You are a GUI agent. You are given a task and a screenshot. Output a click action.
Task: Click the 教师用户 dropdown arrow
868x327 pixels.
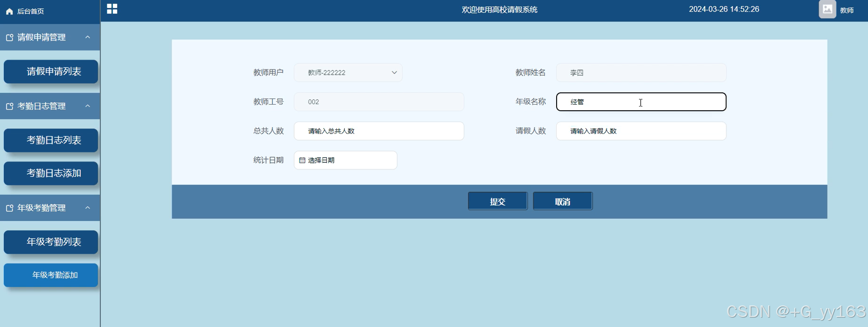[394, 73]
